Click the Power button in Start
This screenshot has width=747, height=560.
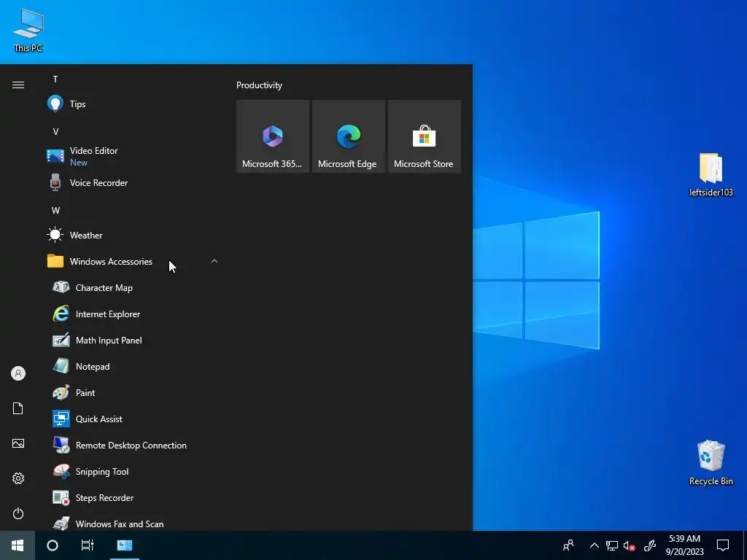click(18, 513)
